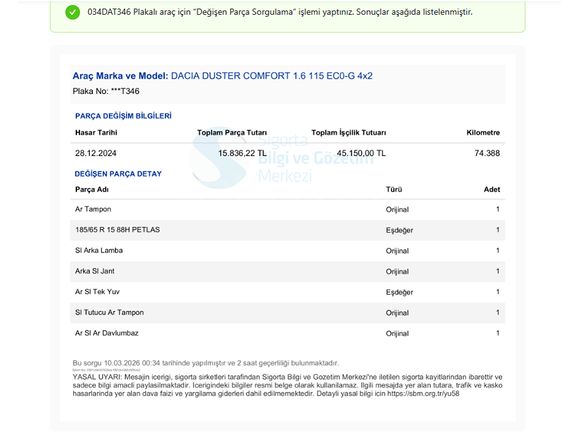Click Orijinal type for Arka Sl Jant
This screenshot has height=435, width=580.
(x=397, y=272)
